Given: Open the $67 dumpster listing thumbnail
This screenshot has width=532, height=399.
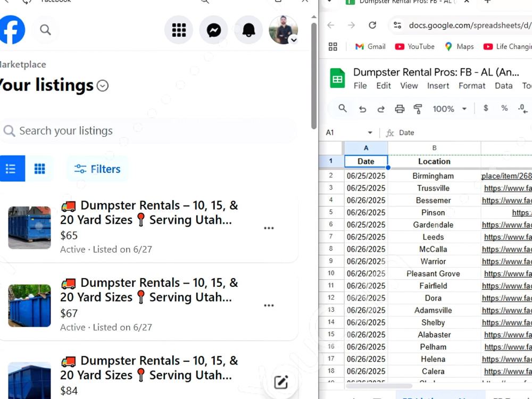Looking at the screenshot, I should [x=29, y=305].
